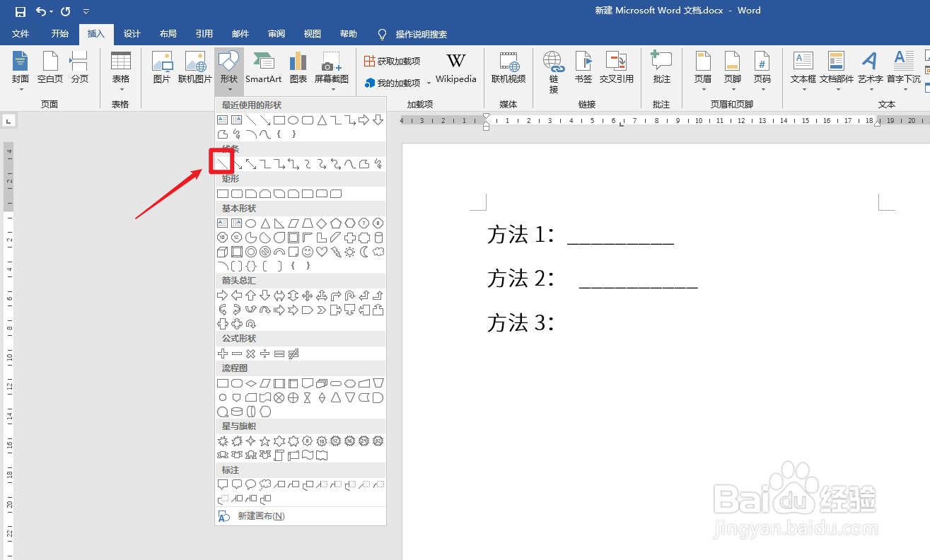Open the 图表 chart button

[x=298, y=68]
